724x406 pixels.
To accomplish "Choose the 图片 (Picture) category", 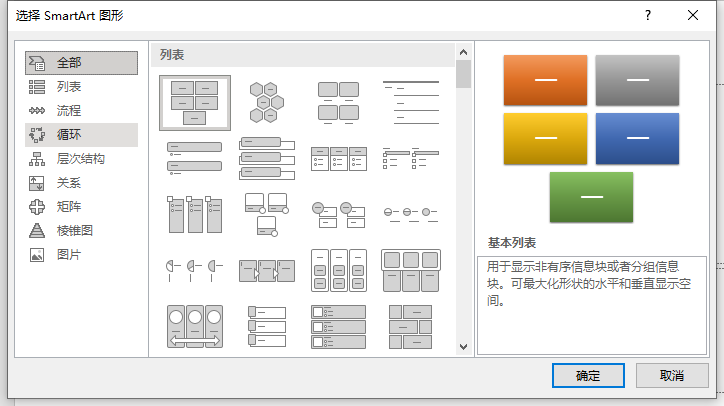I will (81, 255).
